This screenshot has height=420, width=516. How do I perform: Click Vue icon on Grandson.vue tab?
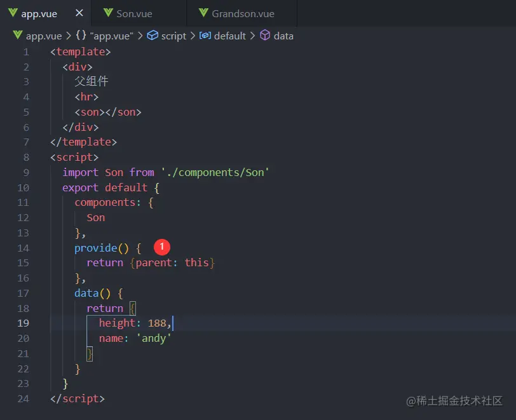tap(204, 13)
